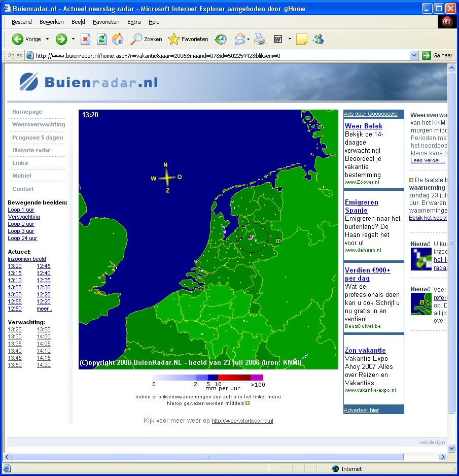Open Prognose 5 dagen

[x=38, y=138]
